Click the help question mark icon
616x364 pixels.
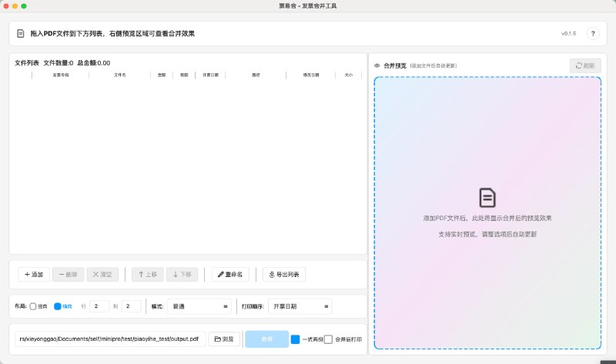(593, 33)
